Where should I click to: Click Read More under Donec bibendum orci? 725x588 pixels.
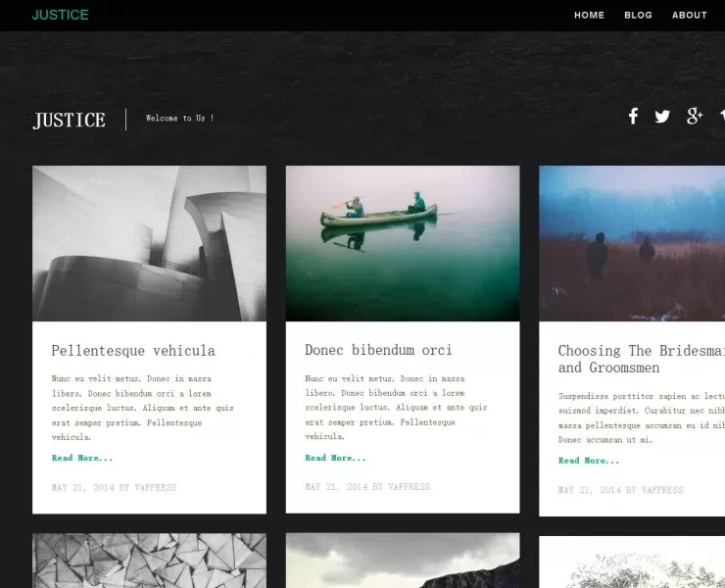click(335, 458)
